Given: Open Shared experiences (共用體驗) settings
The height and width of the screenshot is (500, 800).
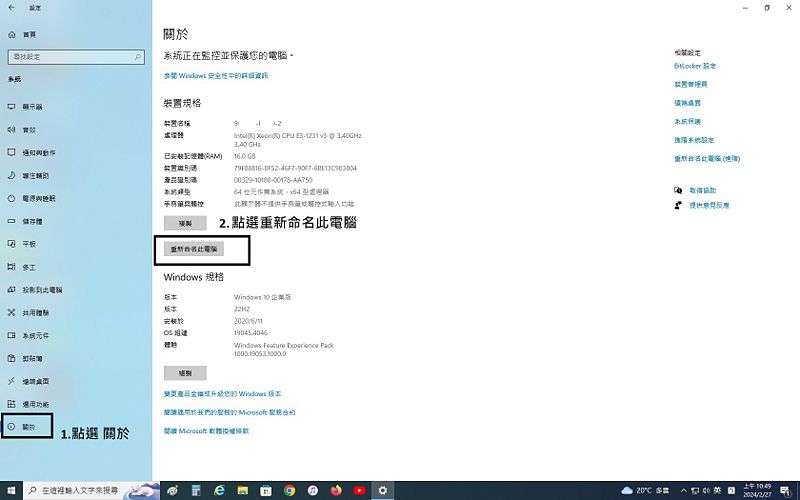Looking at the screenshot, I should click(x=29, y=313).
